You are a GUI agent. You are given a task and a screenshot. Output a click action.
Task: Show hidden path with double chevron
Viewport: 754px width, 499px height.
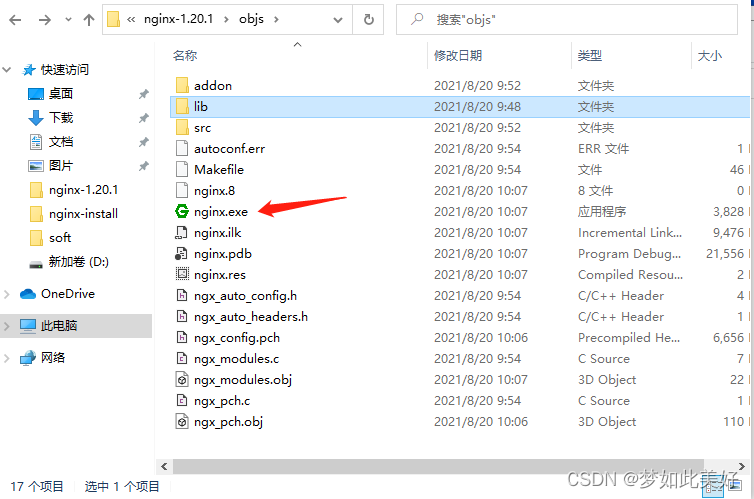click(x=131, y=20)
